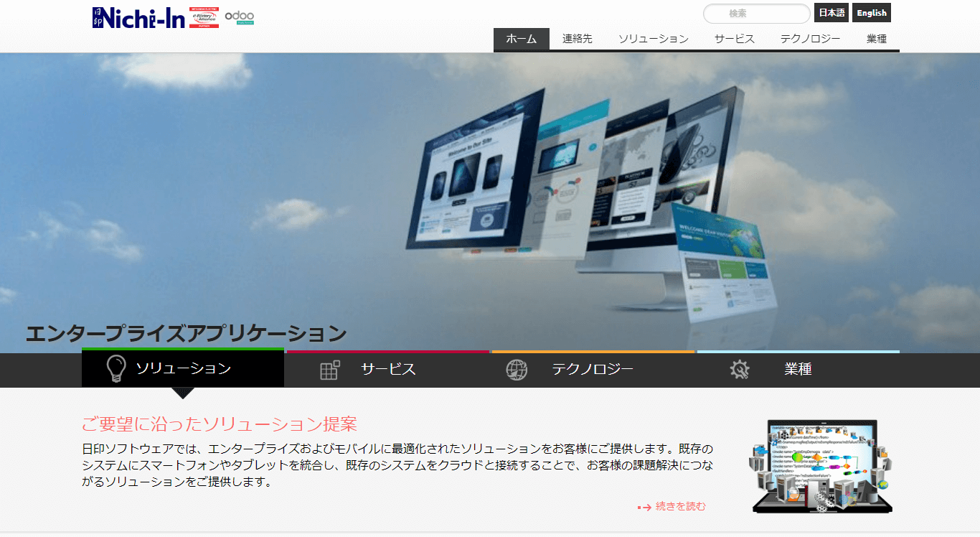Switch the site language to 日本語

[x=831, y=12]
